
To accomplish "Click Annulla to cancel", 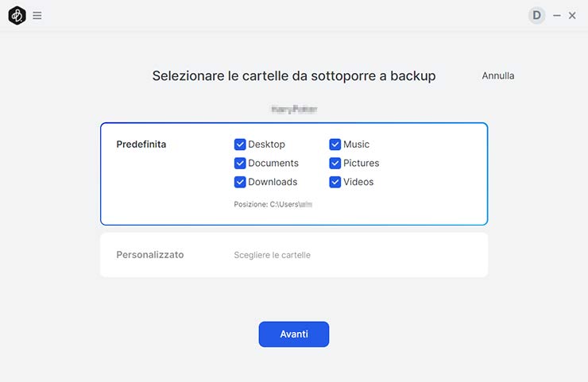I will pyautogui.click(x=498, y=75).
